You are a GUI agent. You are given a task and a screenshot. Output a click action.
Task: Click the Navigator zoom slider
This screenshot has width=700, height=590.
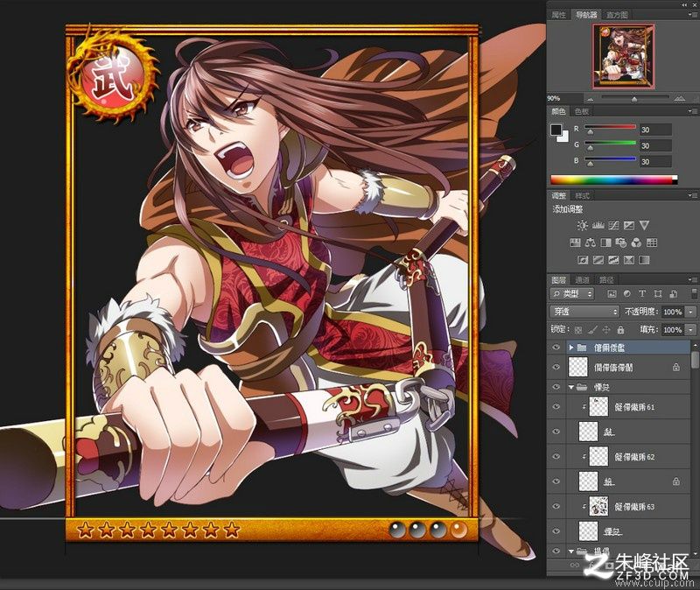[633, 98]
